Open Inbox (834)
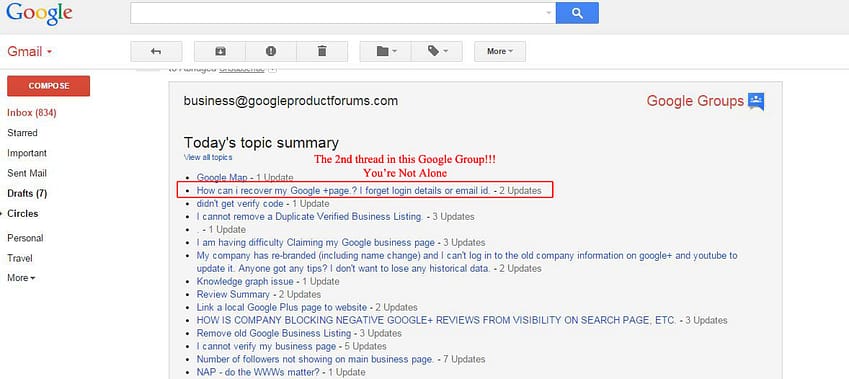This screenshot has width=849, height=379. (x=32, y=113)
